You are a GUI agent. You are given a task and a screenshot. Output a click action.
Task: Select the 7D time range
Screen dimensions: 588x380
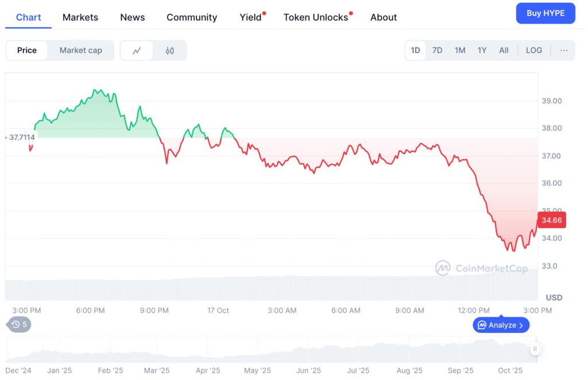pos(437,51)
